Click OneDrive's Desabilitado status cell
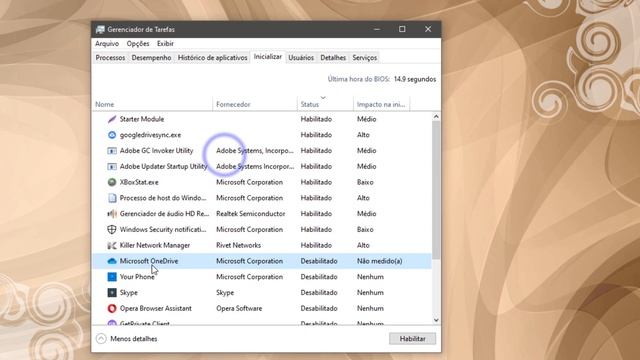The image size is (640, 360). [x=319, y=261]
